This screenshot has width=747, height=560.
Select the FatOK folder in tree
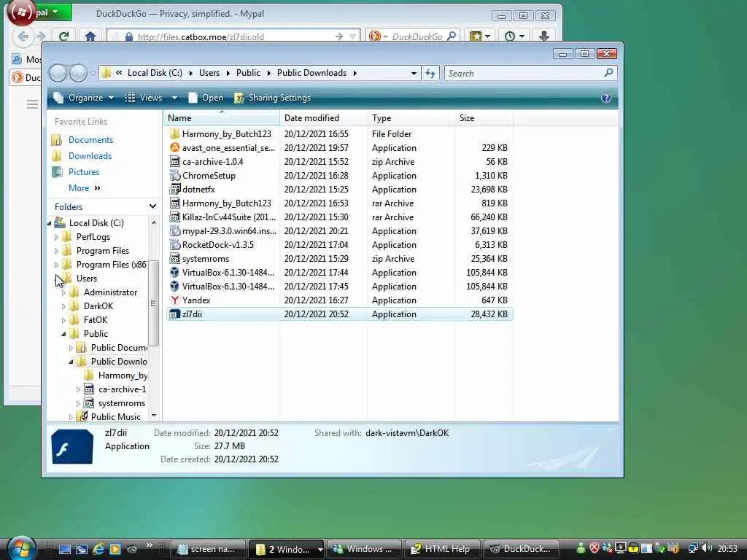(x=96, y=320)
